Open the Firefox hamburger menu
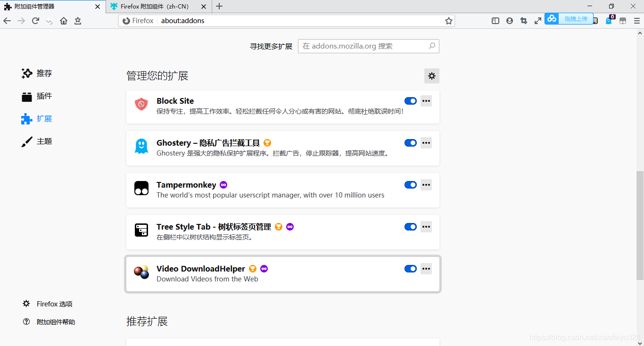This screenshot has height=346, width=644. click(x=636, y=21)
